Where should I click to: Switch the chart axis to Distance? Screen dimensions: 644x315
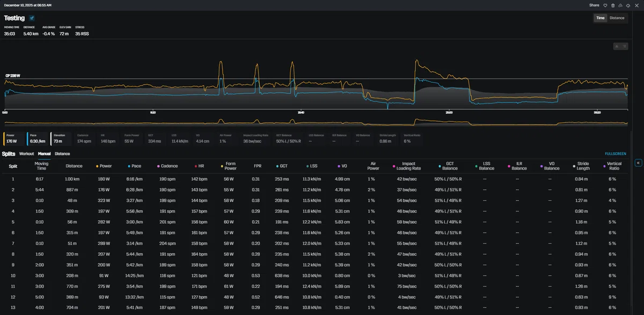click(x=617, y=18)
